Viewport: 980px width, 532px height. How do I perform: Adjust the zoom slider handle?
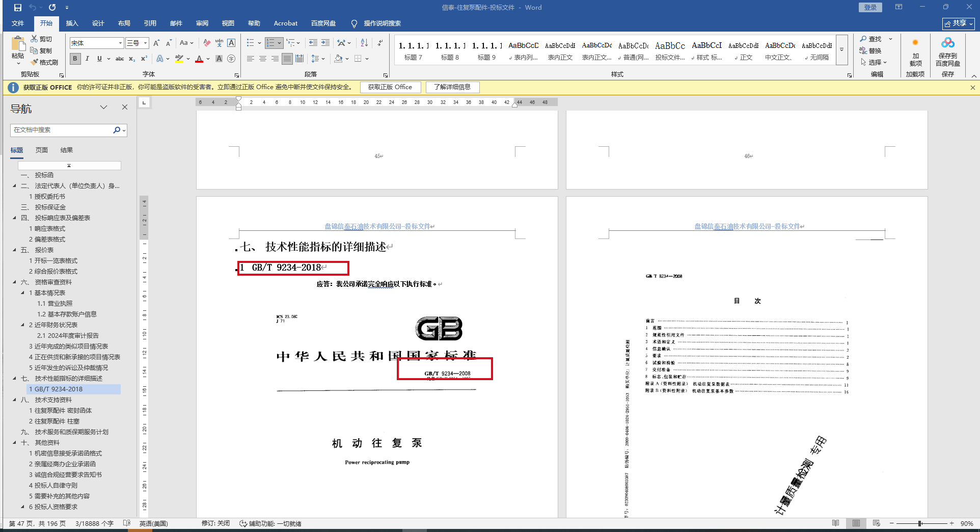tap(920, 523)
